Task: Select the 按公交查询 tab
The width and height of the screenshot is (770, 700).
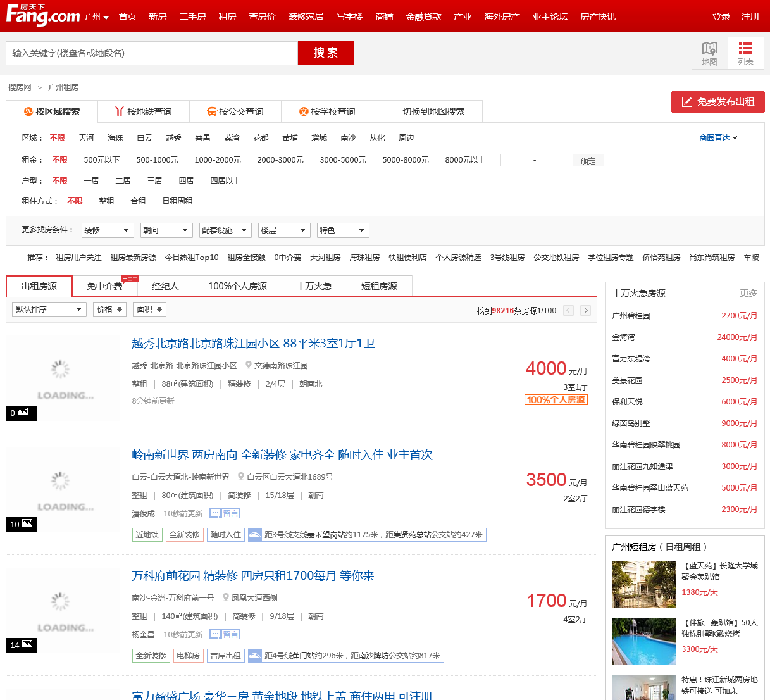Action: point(235,111)
